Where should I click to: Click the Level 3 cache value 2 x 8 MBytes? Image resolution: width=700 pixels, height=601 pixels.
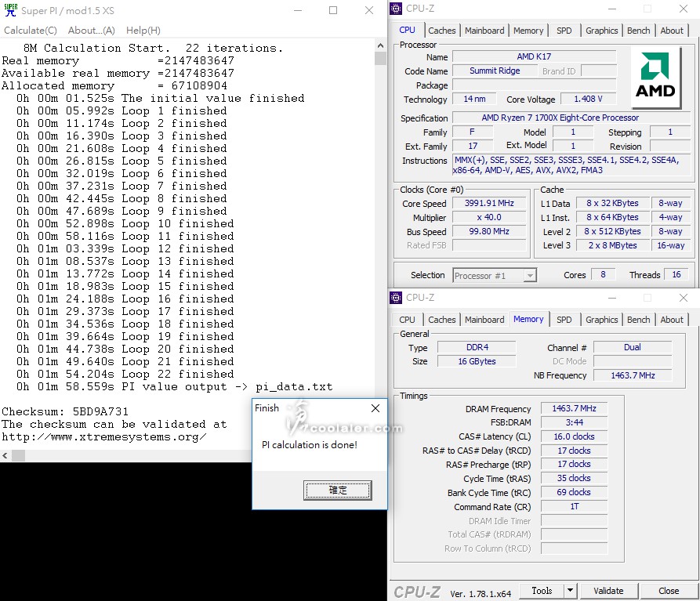click(x=612, y=245)
